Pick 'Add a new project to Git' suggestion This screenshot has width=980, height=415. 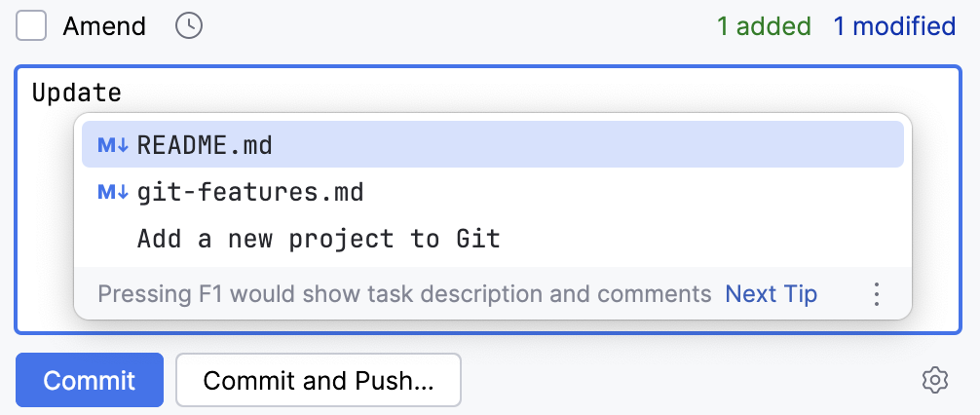319,239
